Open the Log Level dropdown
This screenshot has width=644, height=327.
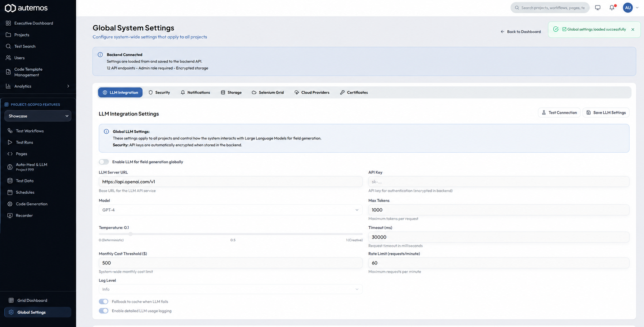pyautogui.click(x=230, y=289)
